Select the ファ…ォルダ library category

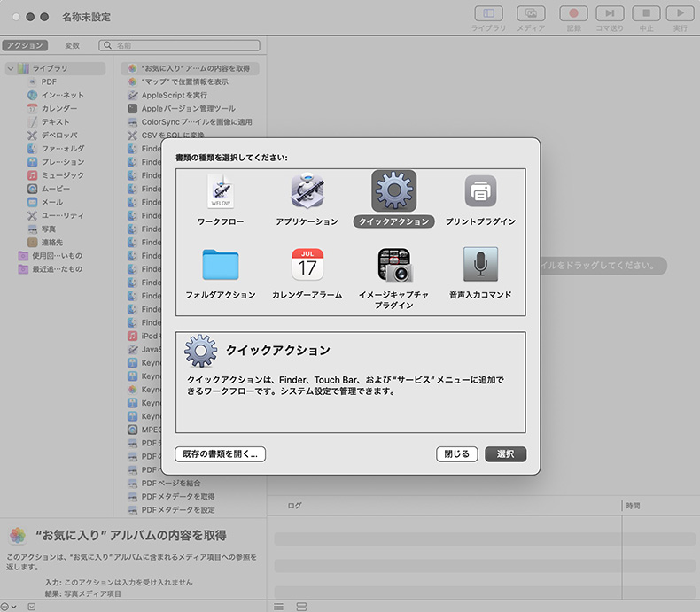(56, 149)
